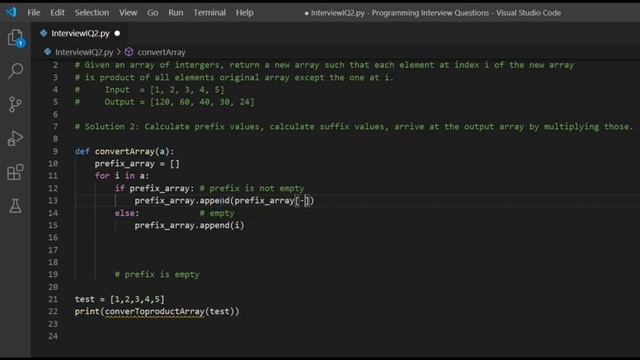Image resolution: width=640 pixels, height=360 pixels.
Task: Open the View menu
Action: 128,13
